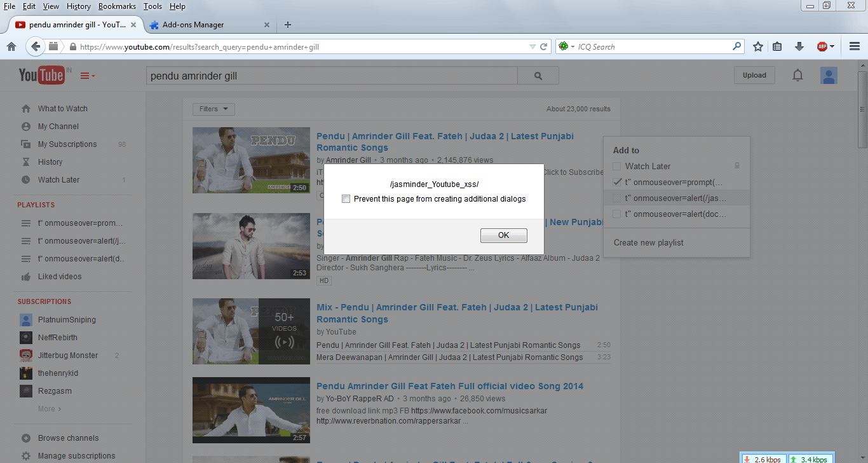Click the reload page icon in URL bar
Viewport: 868px width, 463px height.
(544, 46)
